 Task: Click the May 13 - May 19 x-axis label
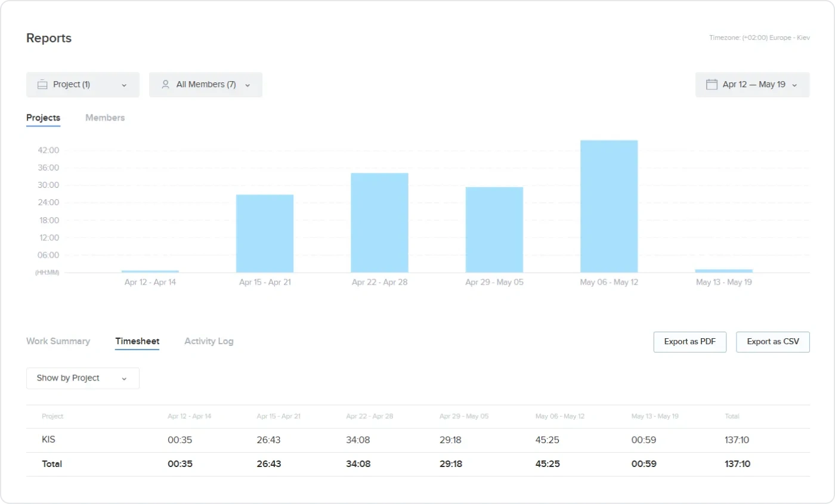click(724, 282)
